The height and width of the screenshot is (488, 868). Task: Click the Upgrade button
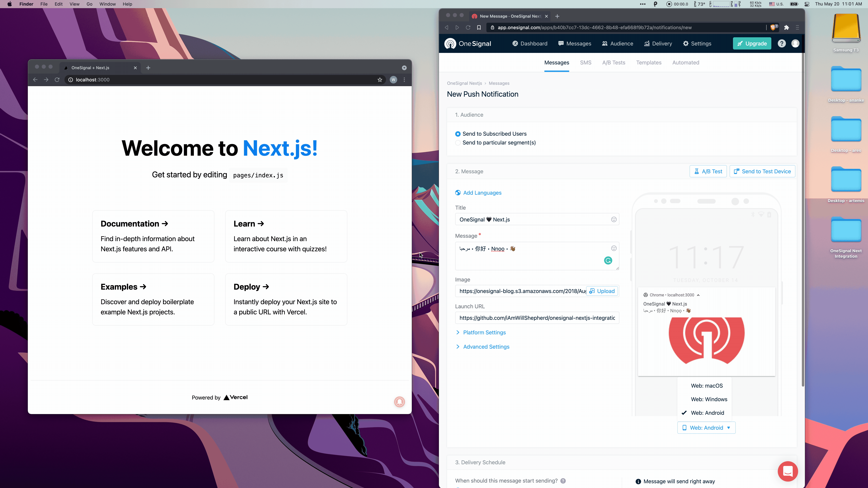(752, 43)
